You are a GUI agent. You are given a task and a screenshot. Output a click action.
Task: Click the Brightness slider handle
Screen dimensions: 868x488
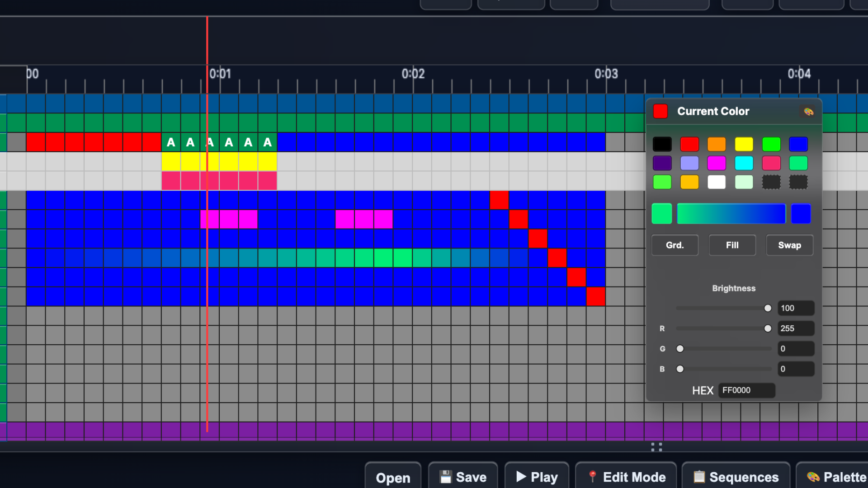768,308
